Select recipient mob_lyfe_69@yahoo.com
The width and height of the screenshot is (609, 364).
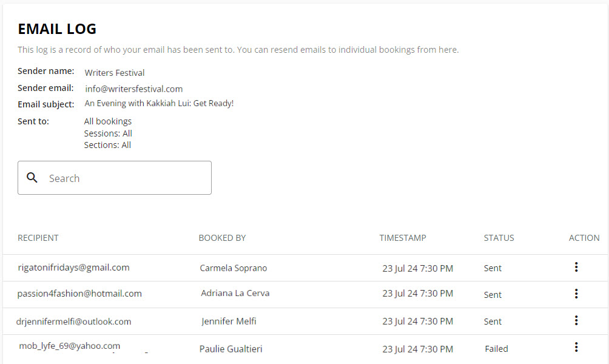pos(70,346)
